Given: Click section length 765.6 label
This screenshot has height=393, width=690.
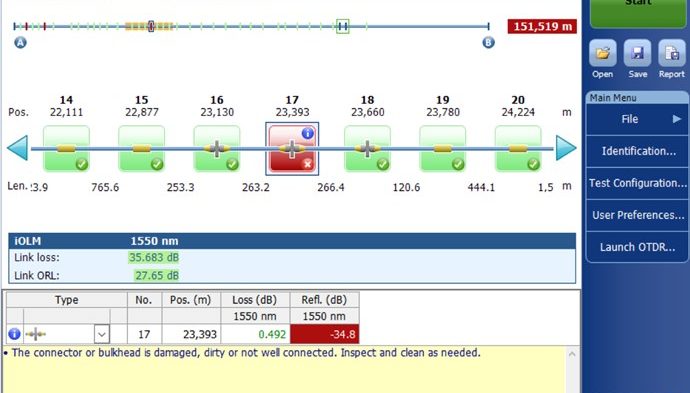Looking at the screenshot, I should pyautogui.click(x=105, y=187).
